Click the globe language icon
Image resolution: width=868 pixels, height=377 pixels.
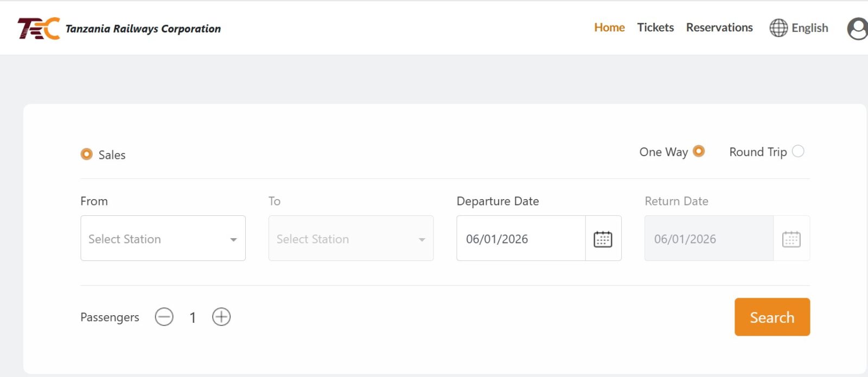(778, 28)
